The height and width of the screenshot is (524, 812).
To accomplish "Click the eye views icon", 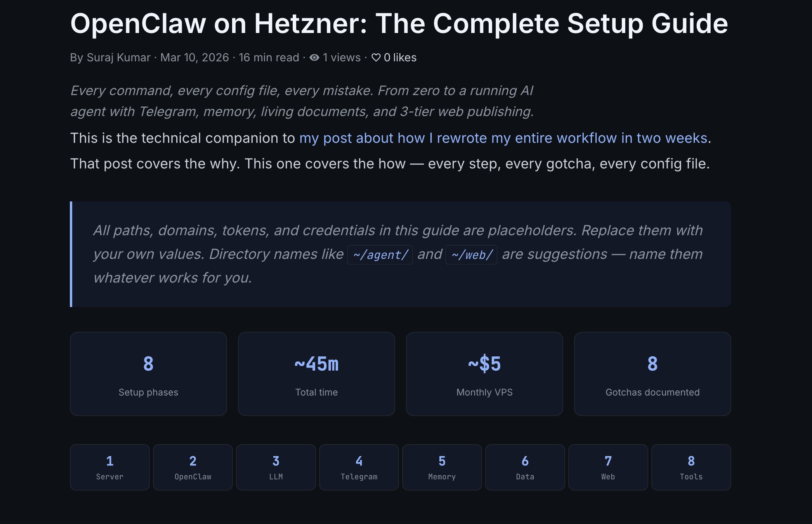I will [x=314, y=58].
